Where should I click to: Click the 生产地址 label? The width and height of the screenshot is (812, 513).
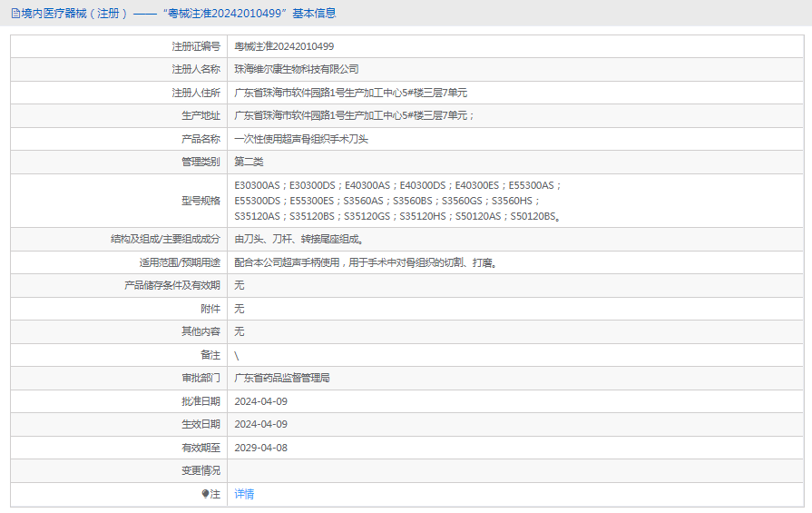tap(201, 115)
